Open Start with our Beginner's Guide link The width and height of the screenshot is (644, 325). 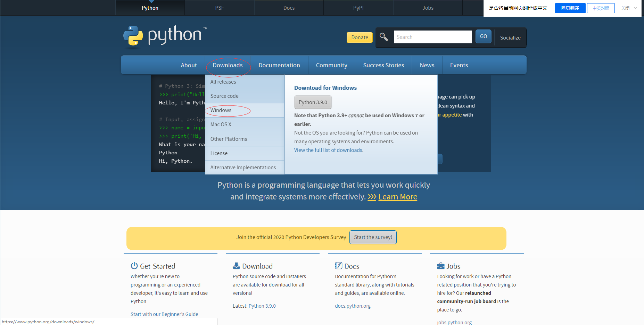(x=164, y=314)
